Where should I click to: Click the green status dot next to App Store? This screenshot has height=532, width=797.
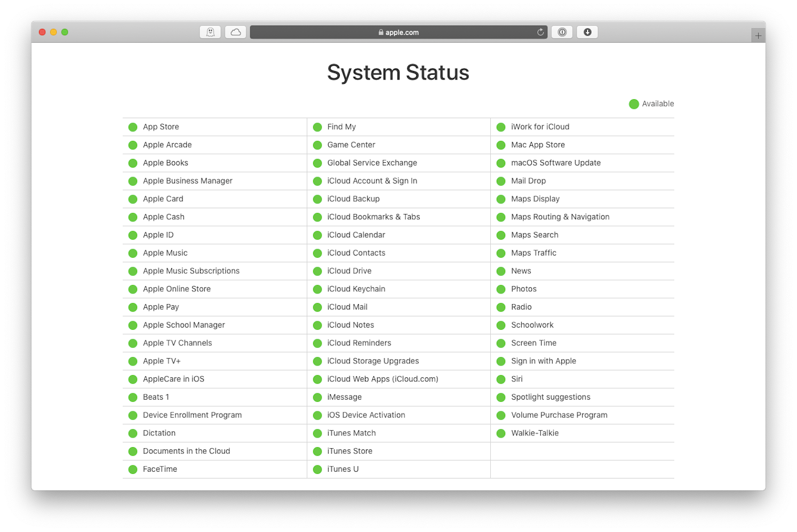point(132,126)
